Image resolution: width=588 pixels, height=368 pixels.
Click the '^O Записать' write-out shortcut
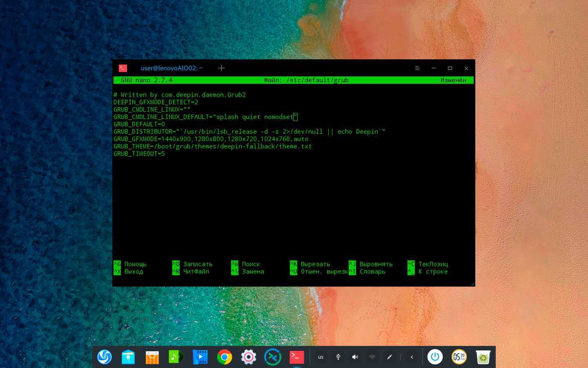(x=192, y=264)
